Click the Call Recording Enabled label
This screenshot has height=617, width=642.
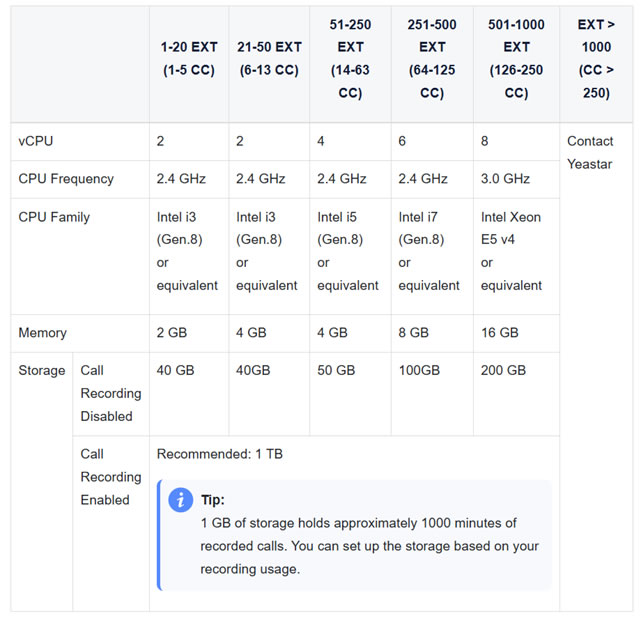(x=107, y=477)
